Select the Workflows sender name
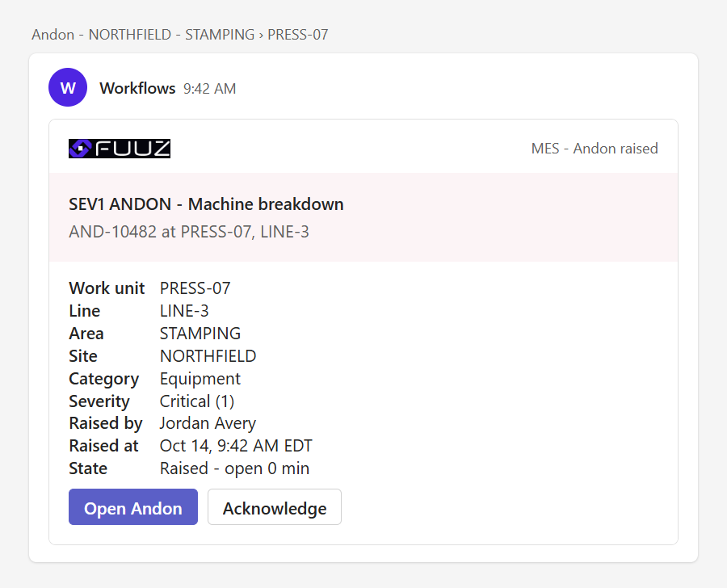Viewport: 727px width, 588px height. [137, 88]
